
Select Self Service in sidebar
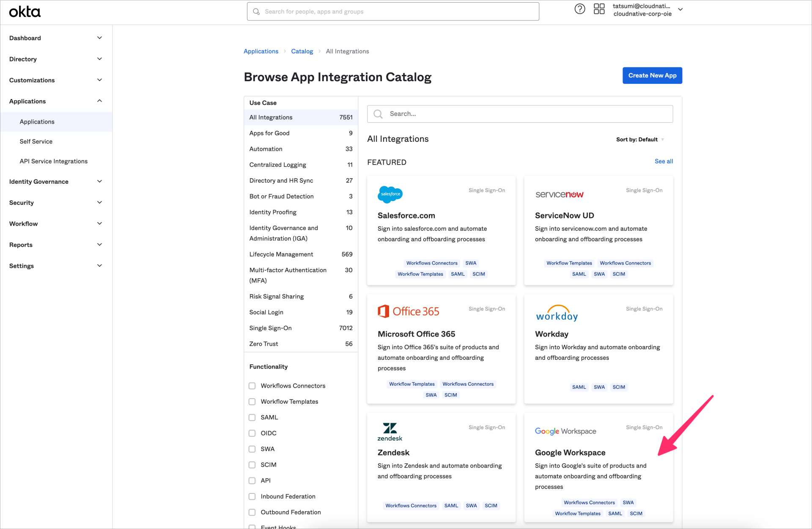(36, 141)
